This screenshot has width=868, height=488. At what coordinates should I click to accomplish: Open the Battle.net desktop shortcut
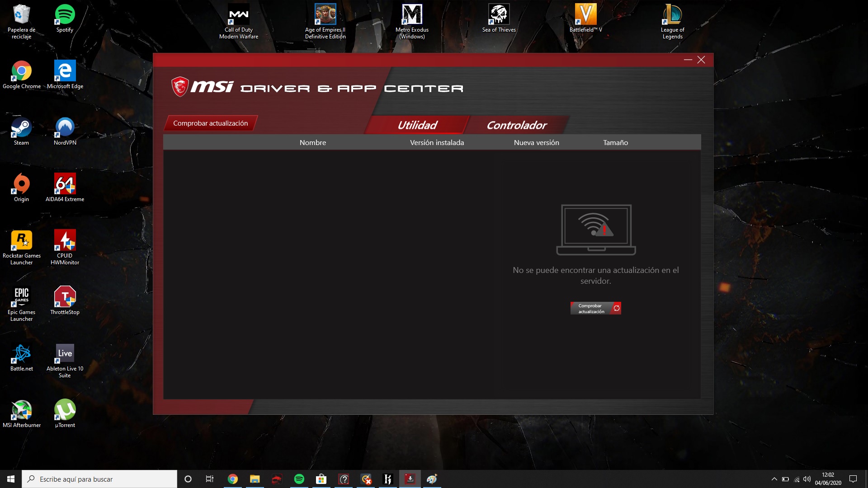pyautogui.click(x=21, y=357)
